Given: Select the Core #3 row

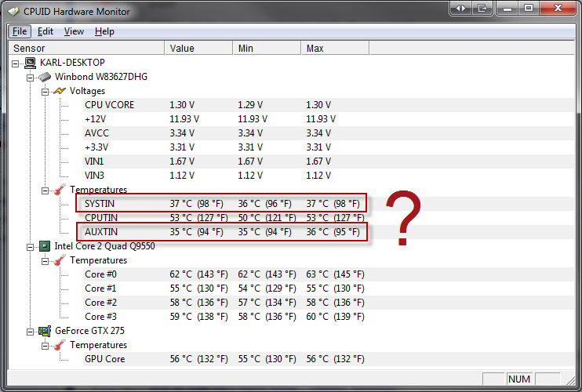Looking at the screenshot, I should 329,317.
